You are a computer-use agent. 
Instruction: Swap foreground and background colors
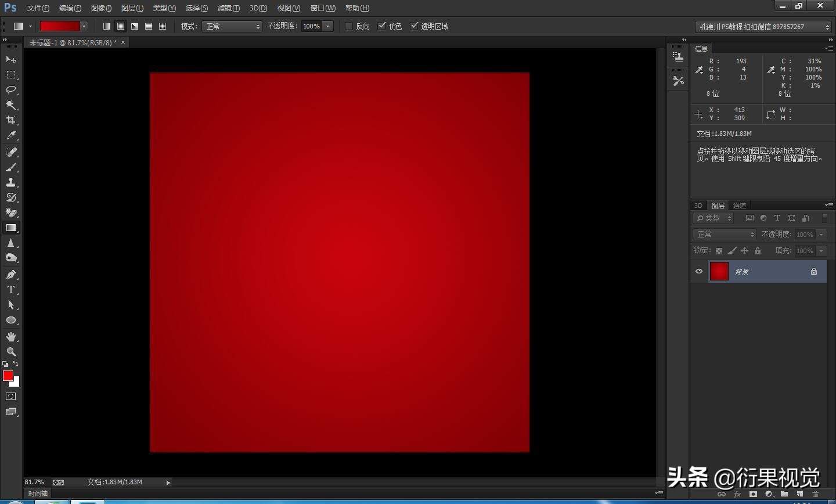click(x=16, y=363)
